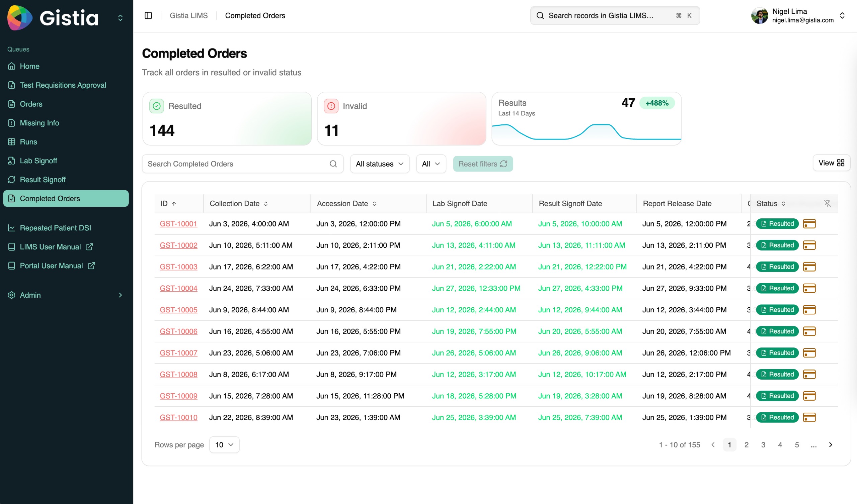This screenshot has height=504, width=857.
Task: Unpin the Status column
Action: pos(828,203)
